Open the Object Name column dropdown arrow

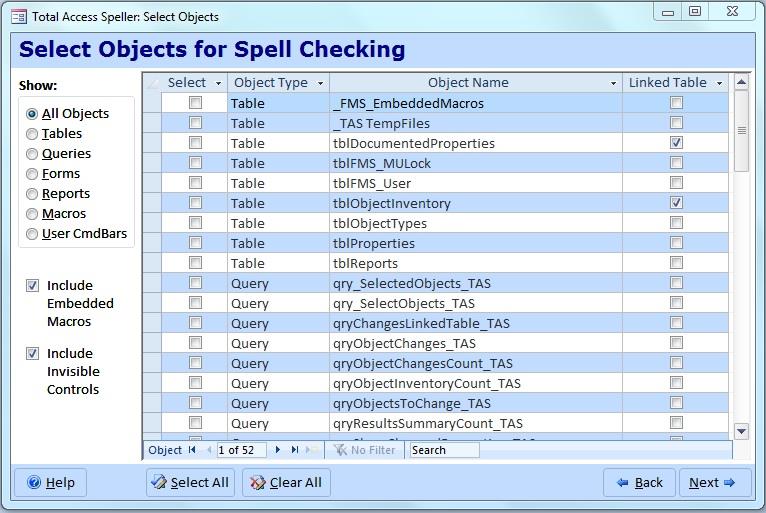click(614, 84)
